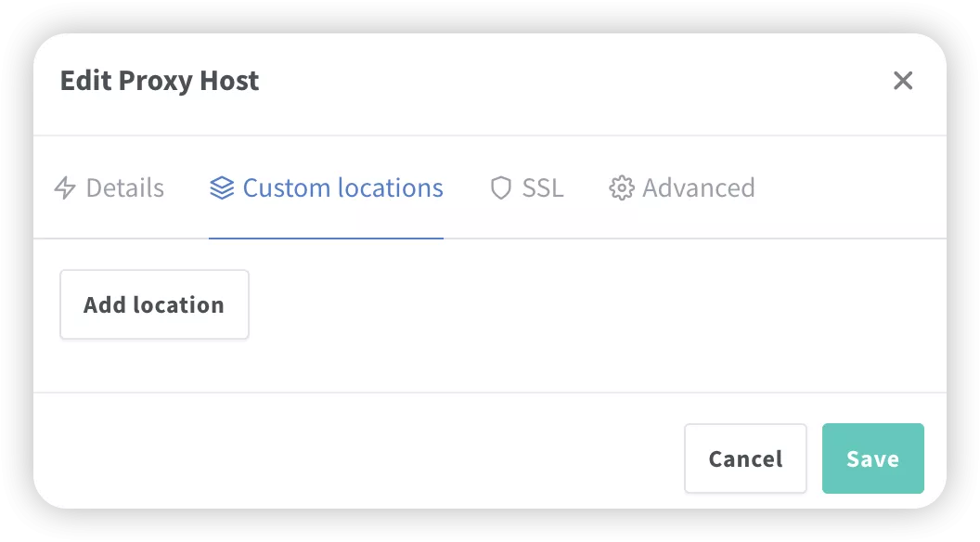Click the shield icon next to SSL
Image resolution: width=980 pixels, height=542 pixels.
(500, 187)
